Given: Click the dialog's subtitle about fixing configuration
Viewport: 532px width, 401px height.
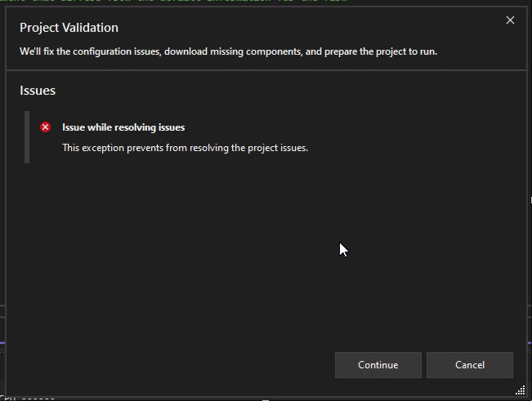Looking at the screenshot, I should (228, 51).
